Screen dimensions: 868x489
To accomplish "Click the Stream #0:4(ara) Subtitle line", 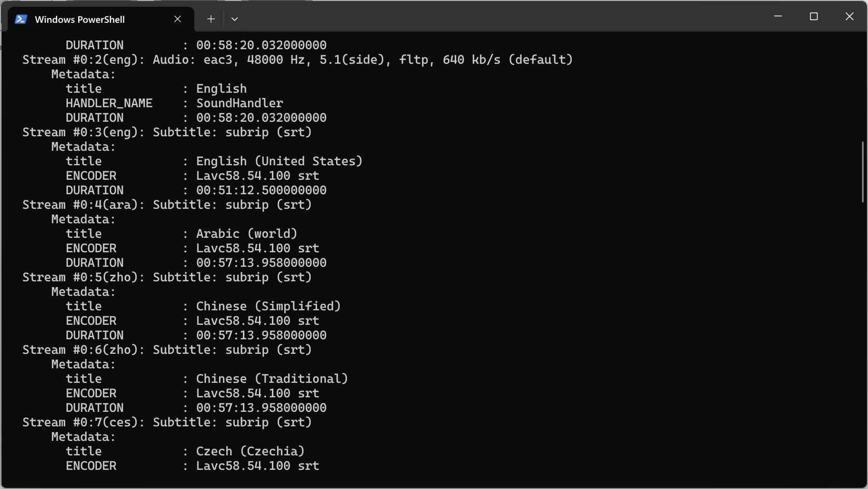I will tap(167, 205).
